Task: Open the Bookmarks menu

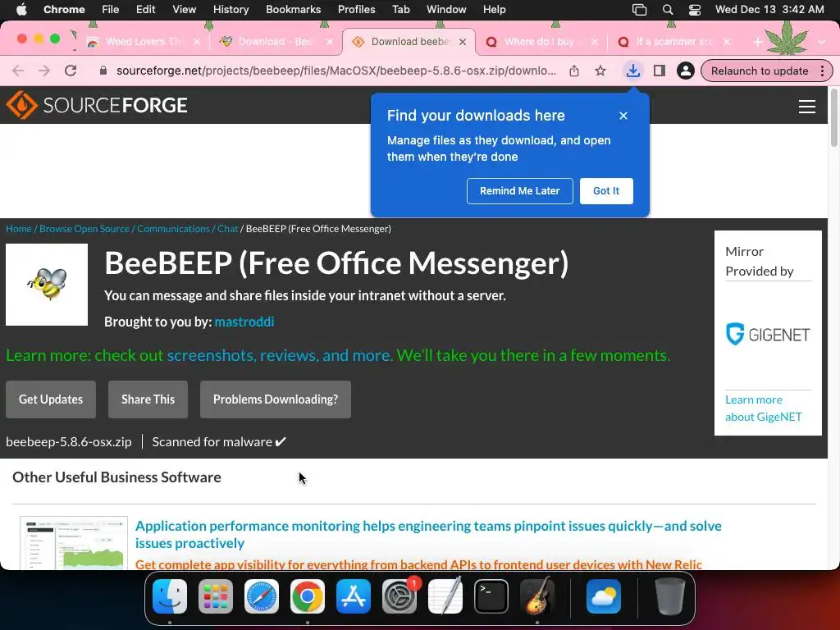Action: click(293, 10)
